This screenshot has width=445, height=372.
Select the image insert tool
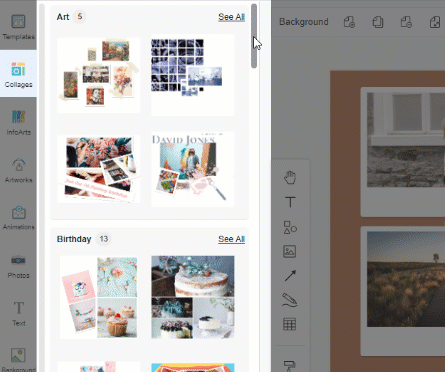[290, 251]
